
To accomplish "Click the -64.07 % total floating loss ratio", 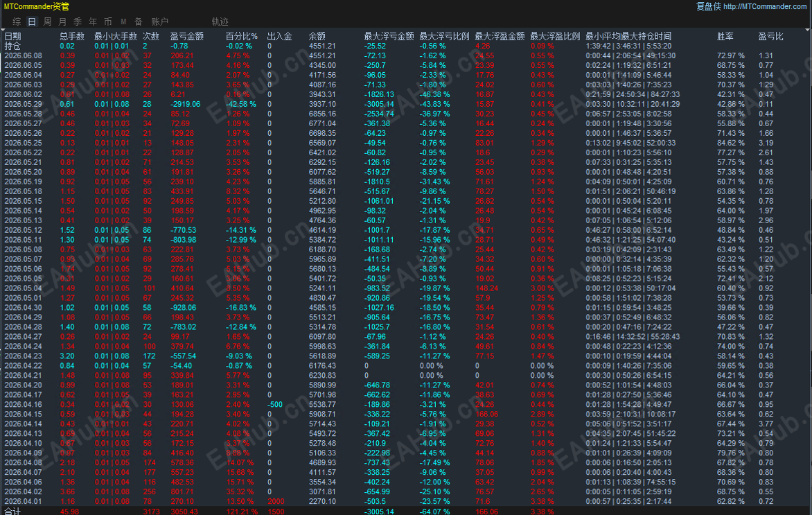I will (434, 512).
